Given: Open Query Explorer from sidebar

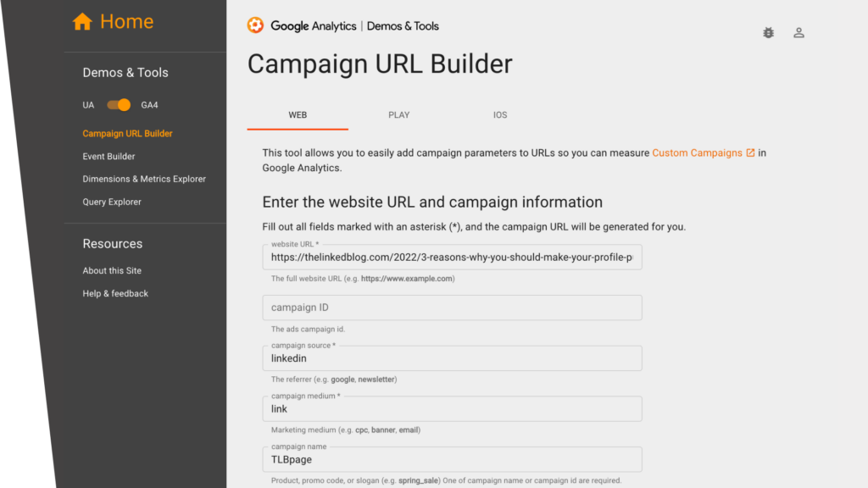Looking at the screenshot, I should tap(112, 202).
